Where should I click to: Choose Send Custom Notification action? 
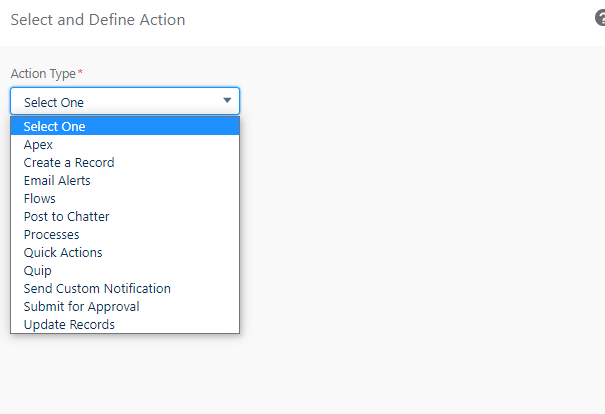pos(125,289)
